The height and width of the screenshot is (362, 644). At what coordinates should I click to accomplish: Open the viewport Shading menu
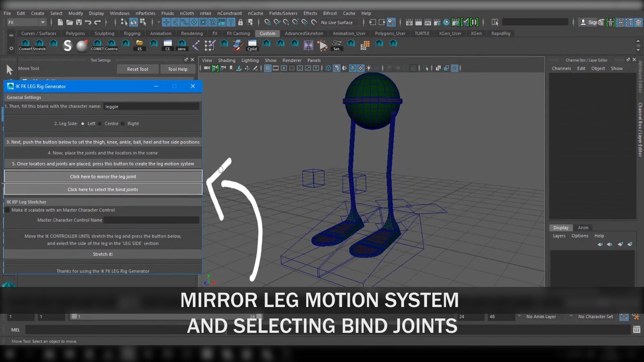click(226, 60)
